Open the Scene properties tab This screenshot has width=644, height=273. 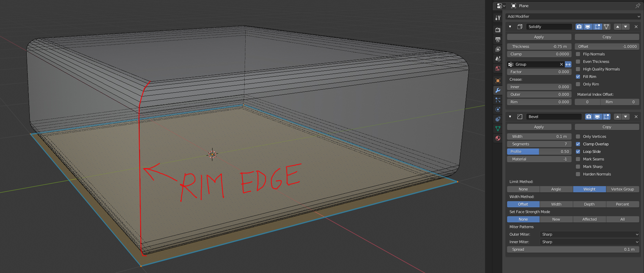tap(498, 59)
